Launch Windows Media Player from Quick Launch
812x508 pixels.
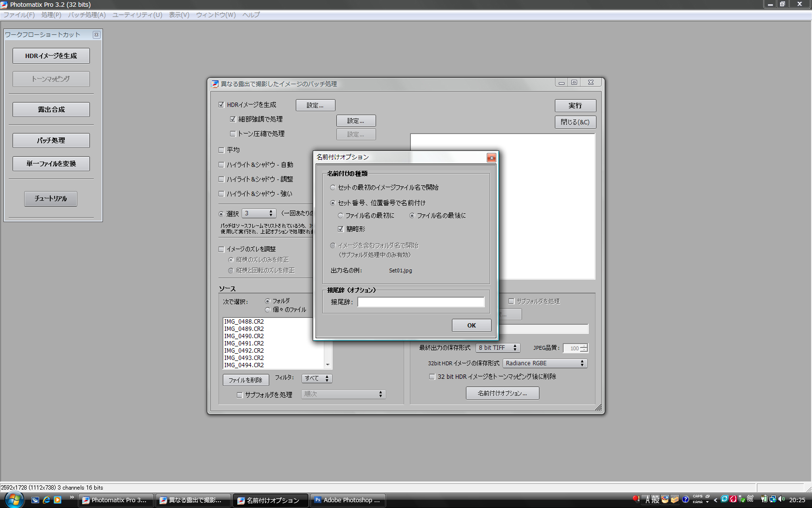point(58,500)
